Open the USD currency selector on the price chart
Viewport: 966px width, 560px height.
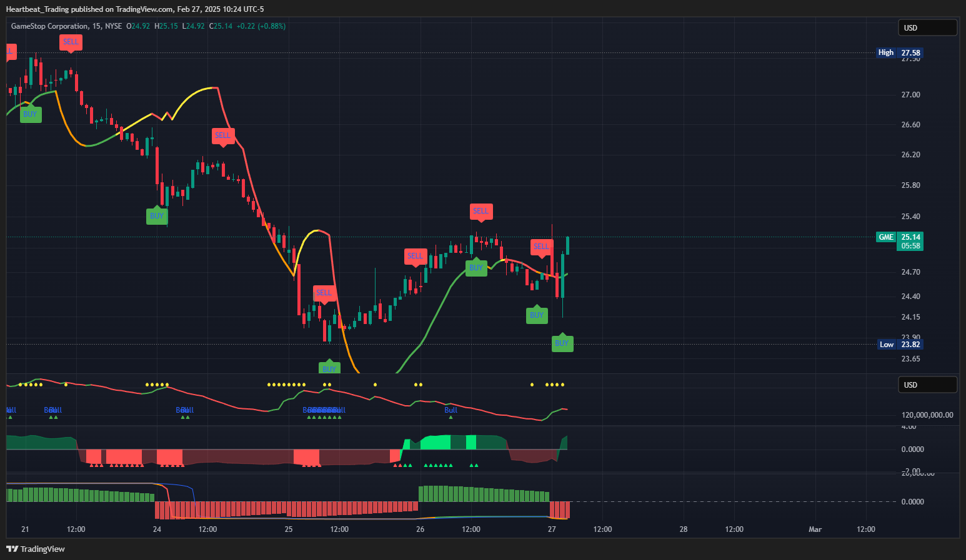tap(927, 27)
